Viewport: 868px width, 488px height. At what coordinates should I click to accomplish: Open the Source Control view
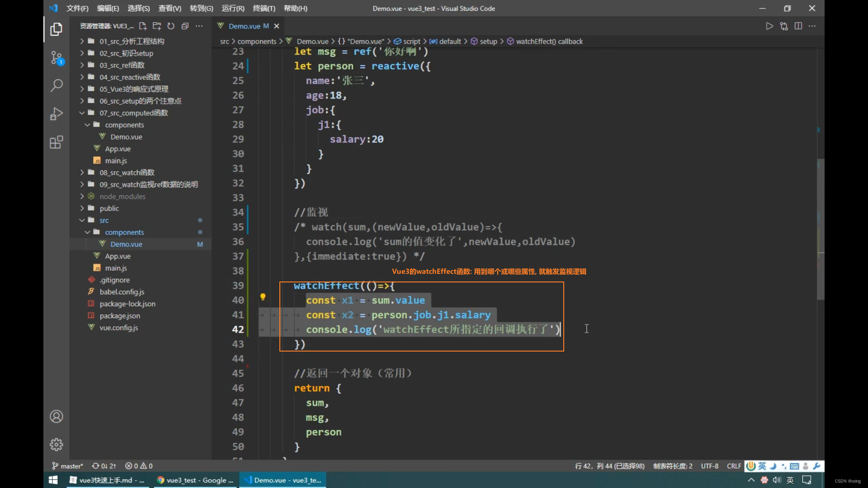point(56,58)
